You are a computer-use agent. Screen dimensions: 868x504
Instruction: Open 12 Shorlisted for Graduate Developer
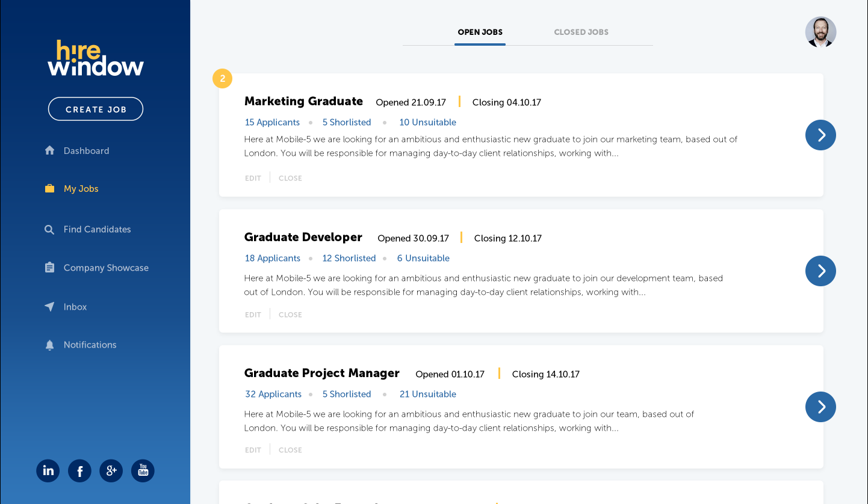349,258
